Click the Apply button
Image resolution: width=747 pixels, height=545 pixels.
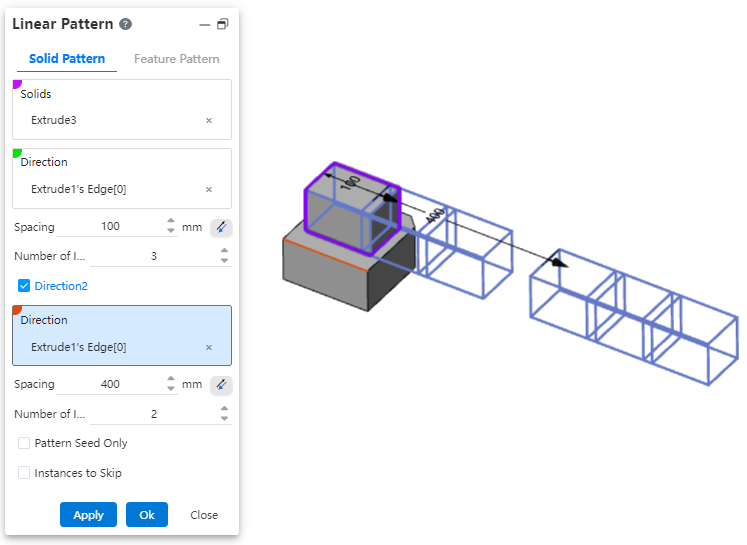[x=88, y=515]
